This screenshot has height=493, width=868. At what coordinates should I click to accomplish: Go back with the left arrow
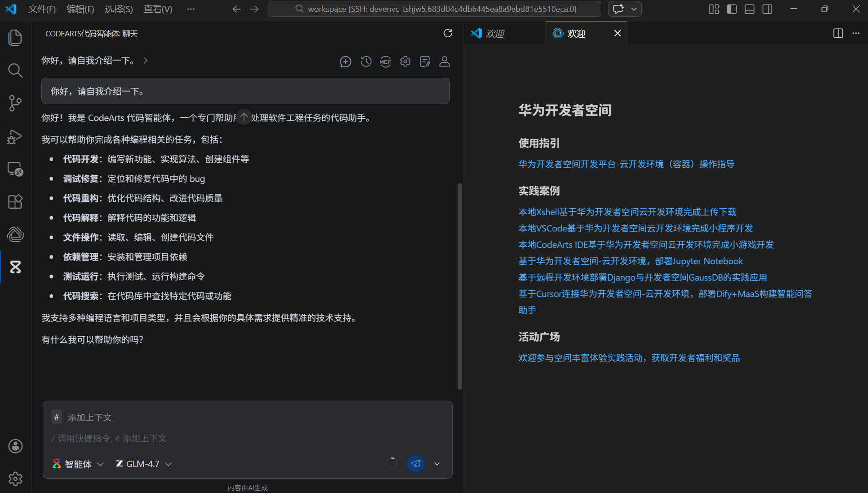click(x=236, y=9)
